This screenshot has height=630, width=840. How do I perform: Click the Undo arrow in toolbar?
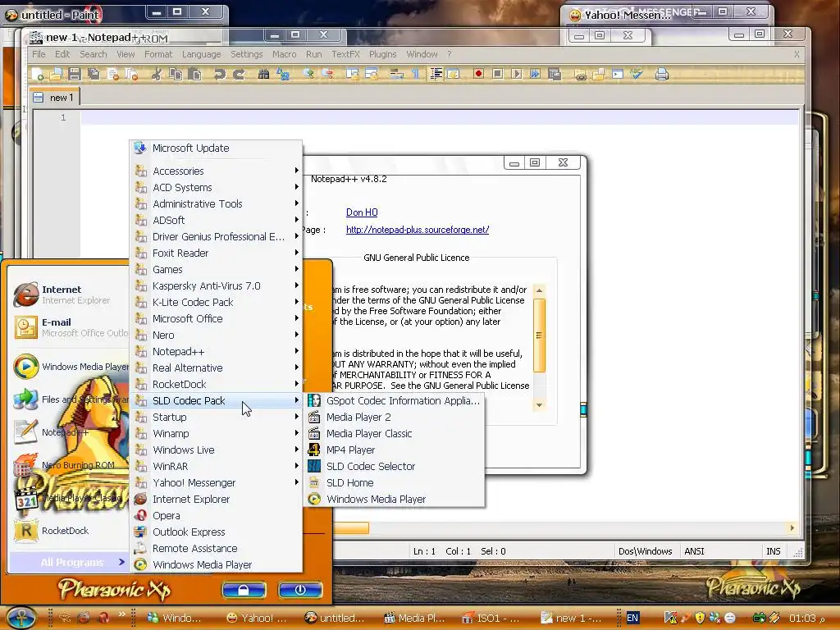coord(219,74)
